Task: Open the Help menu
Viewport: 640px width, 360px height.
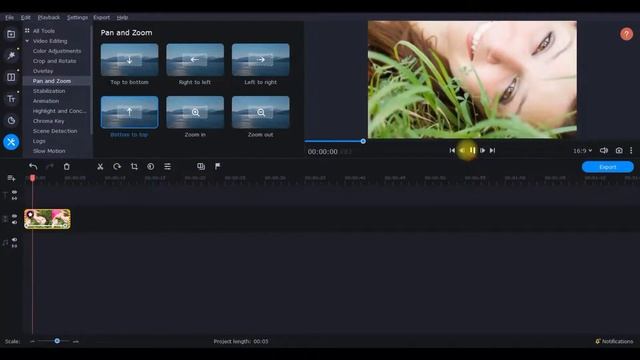Action: 122,18
